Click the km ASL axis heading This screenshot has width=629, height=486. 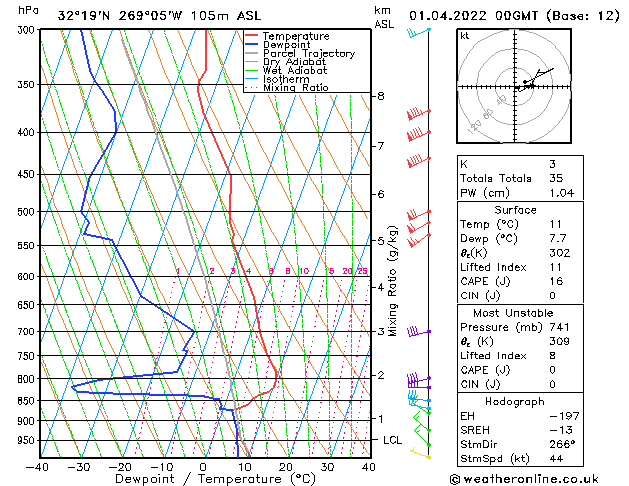pos(384,18)
